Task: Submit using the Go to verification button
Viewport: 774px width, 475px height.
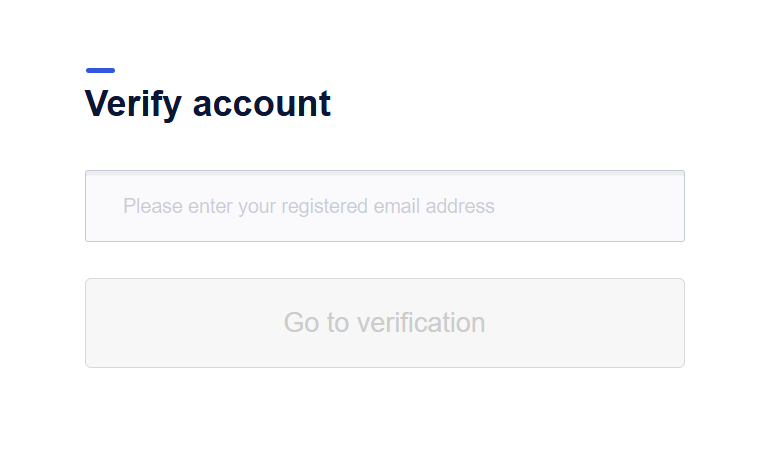Action: (x=385, y=323)
